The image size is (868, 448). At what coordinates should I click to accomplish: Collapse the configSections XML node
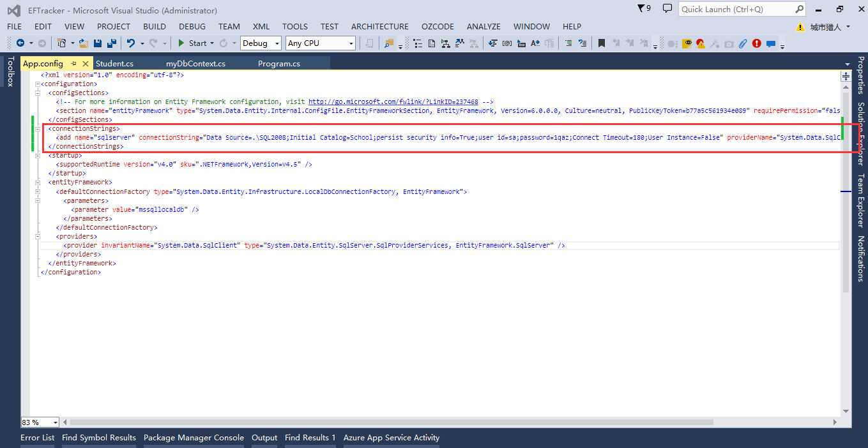pyautogui.click(x=38, y=93)
